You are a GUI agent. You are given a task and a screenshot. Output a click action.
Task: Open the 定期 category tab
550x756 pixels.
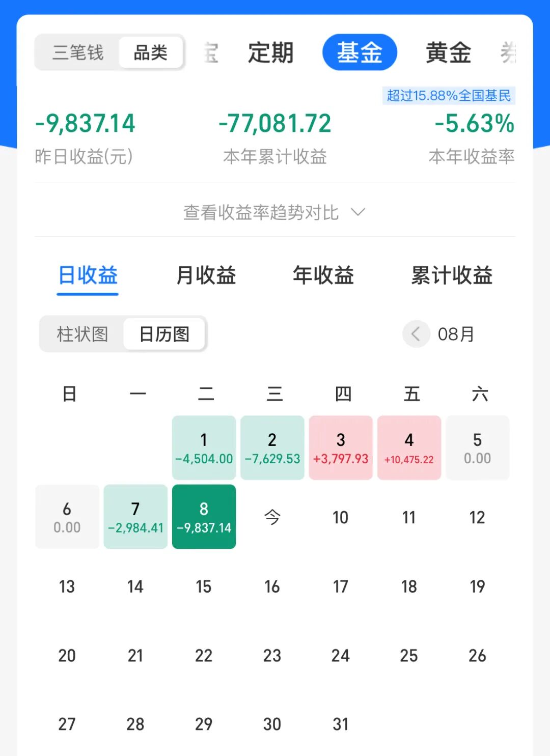270,52
